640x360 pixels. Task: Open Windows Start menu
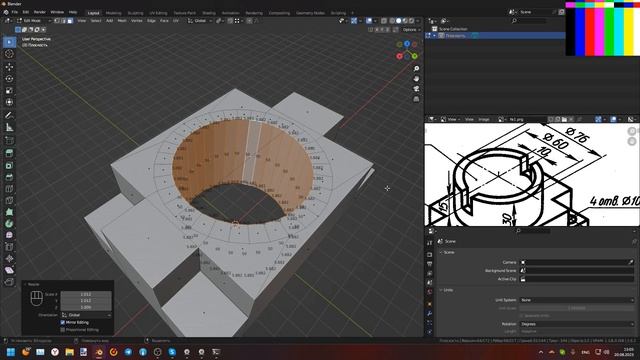tap(11, 352)
